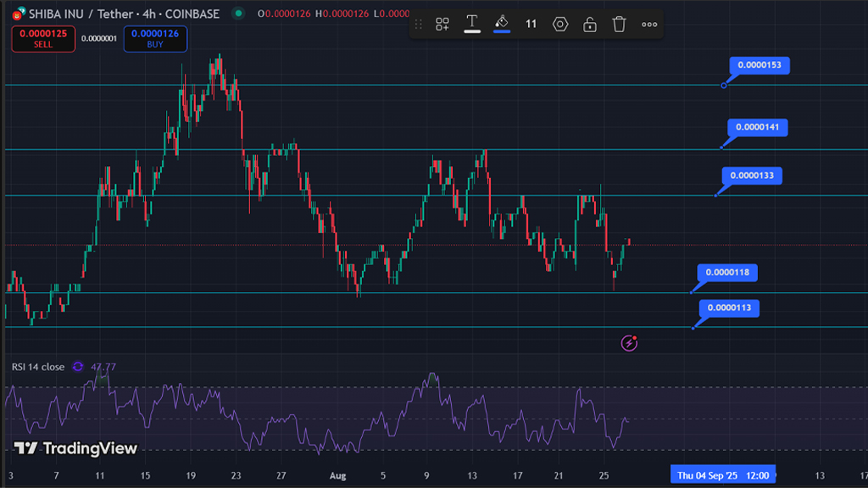Select the 0.0000153 price label
Image resolution: width=868 pixels, height=488 pixels.
point(759,65)
